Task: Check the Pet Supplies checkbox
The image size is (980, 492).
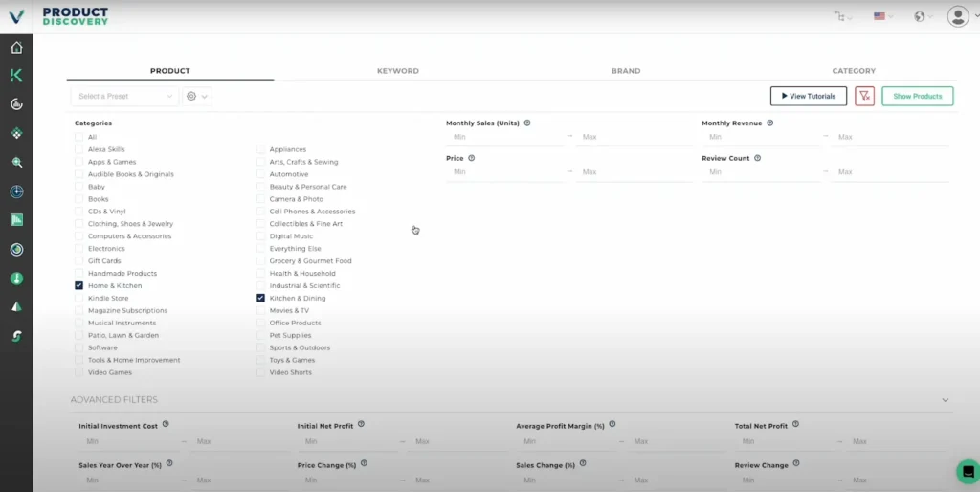Action: 260,335
